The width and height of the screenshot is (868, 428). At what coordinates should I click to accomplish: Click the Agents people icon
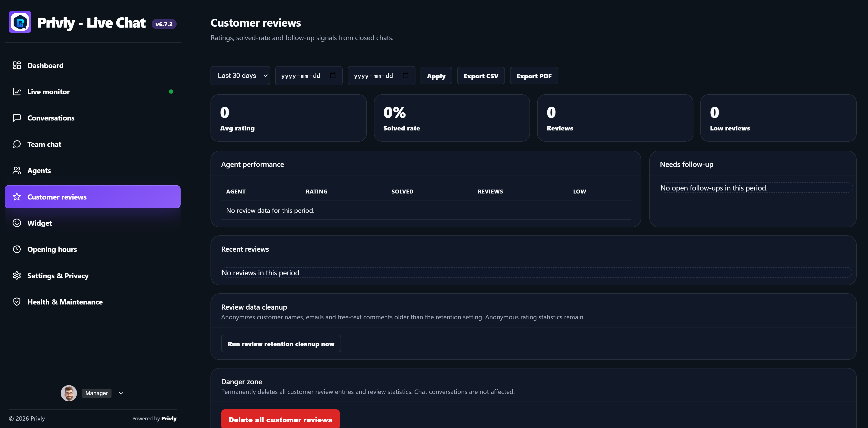(17, 170)
